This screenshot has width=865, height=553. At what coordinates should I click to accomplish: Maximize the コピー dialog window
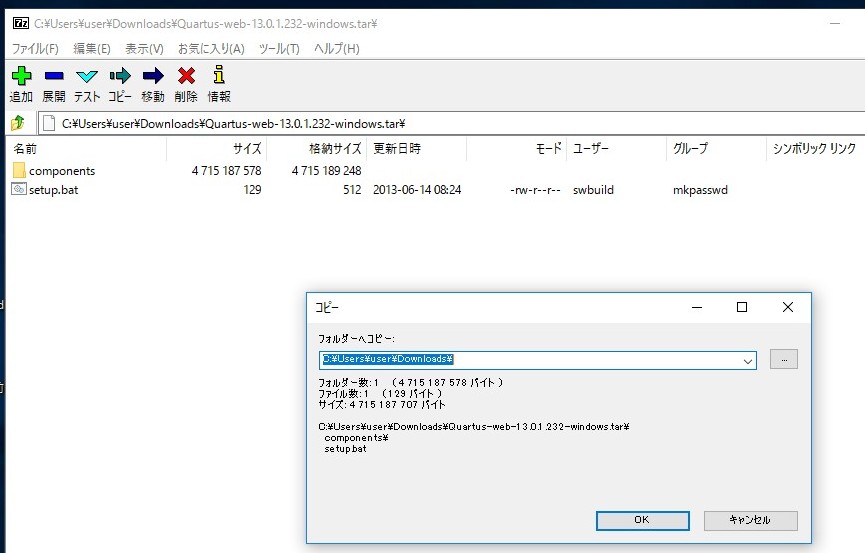(x=742, y=307)
